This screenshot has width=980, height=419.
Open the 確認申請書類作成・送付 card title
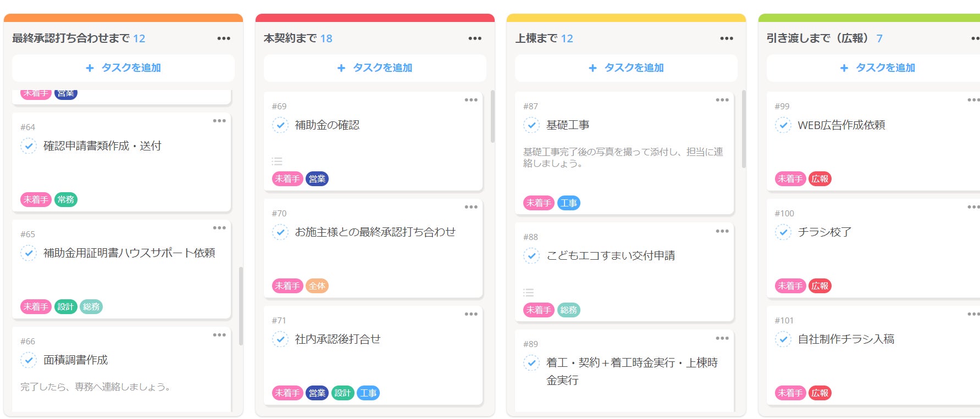point(102,146)
